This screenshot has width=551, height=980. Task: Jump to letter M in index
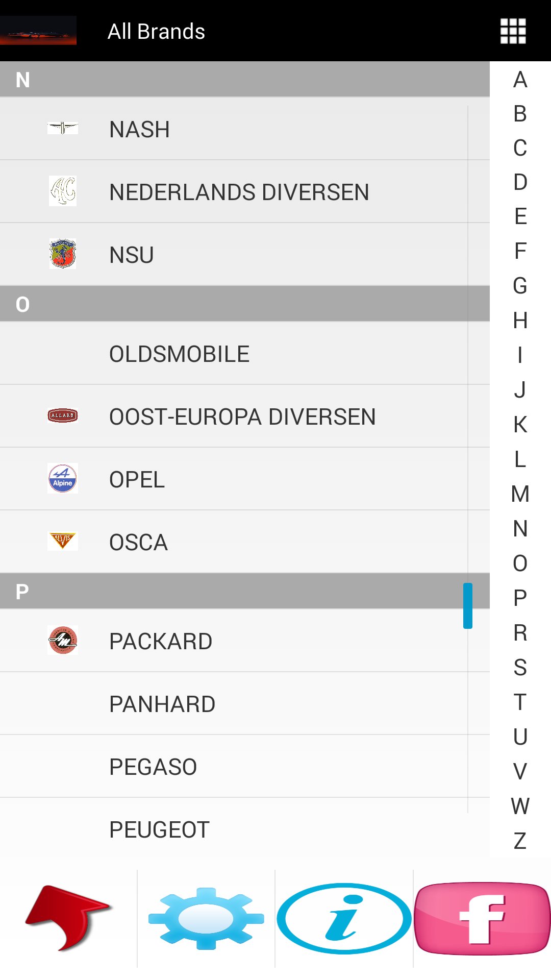[520, 494]
